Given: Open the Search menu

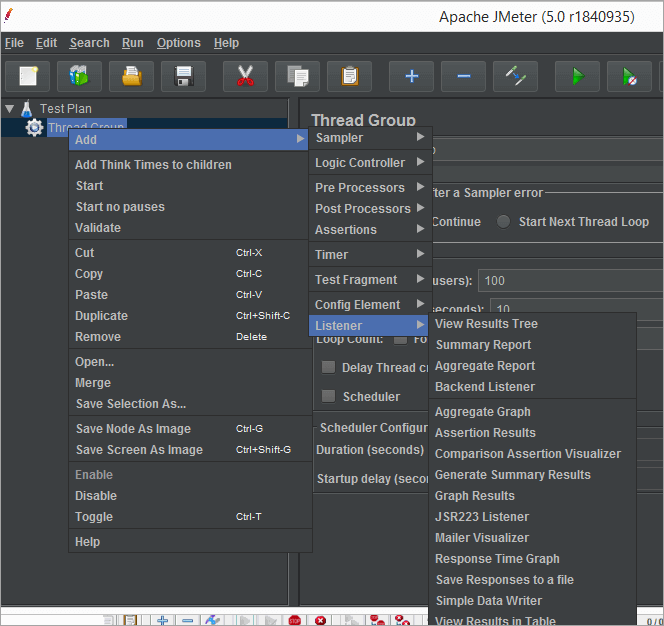Looking at the screenshot, I should (89, 43).
